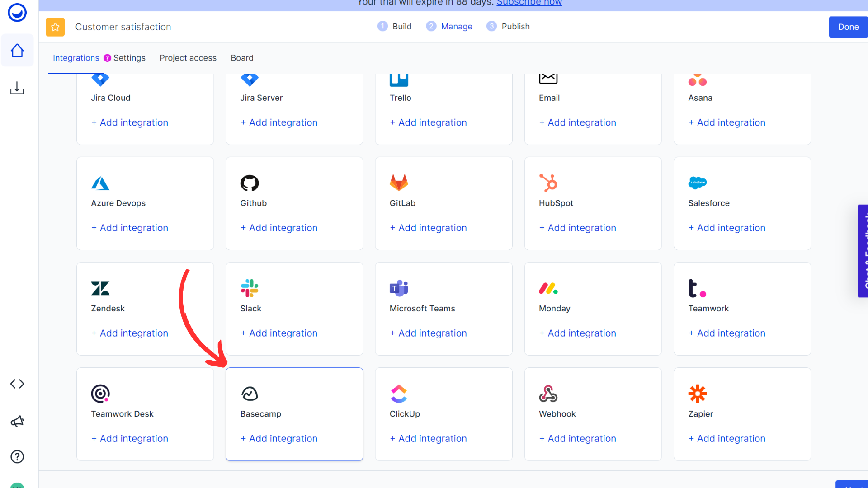Open the code embed icon
The height and width of the screenshot is (488, 868).
[x=17, y=384]
